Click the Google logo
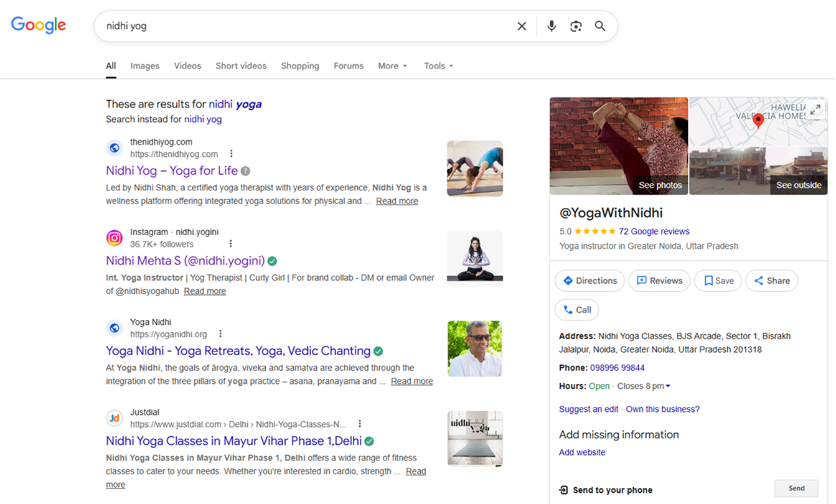This screenshot has height=504, width=836. click(39, 26)
